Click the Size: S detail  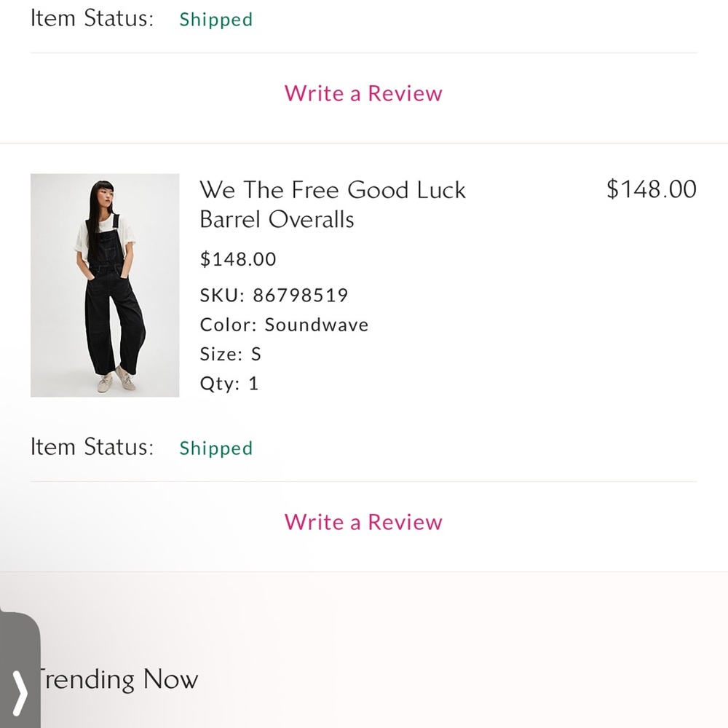(x=230, y=355)
